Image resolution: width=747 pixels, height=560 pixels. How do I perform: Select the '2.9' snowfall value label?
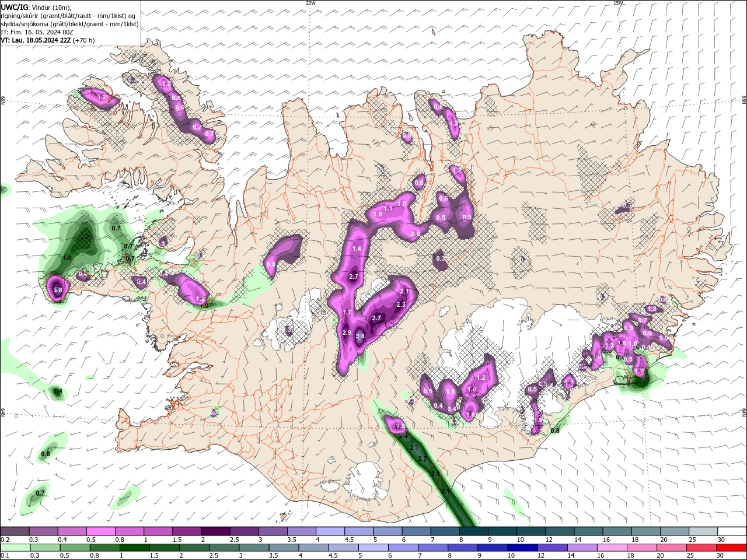click(346, 333)
